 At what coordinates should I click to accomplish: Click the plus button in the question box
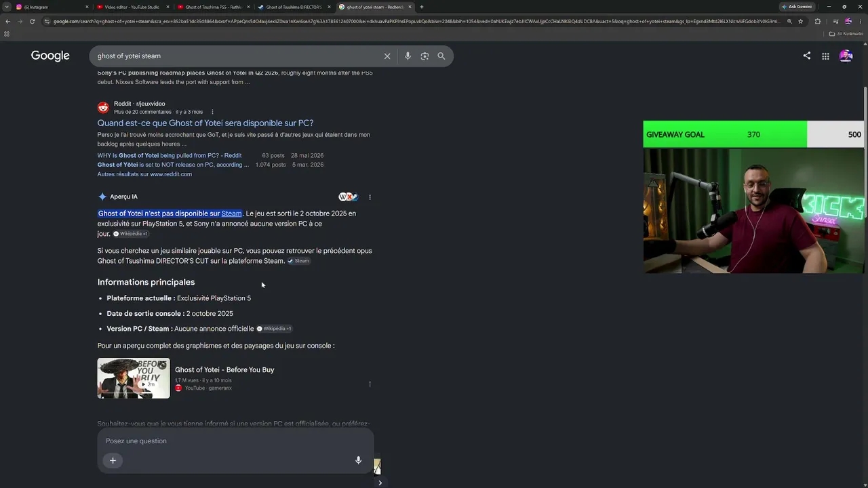113,460
